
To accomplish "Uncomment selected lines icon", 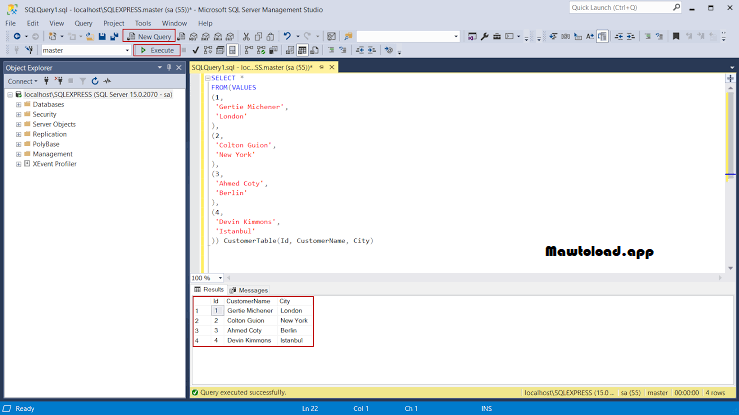I will pyautogui.click(x=343, y=50).
